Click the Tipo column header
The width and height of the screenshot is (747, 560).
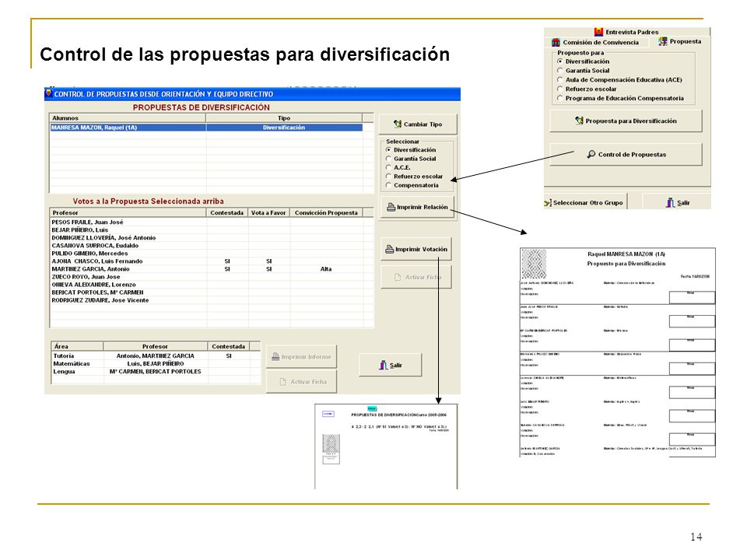click(x=285, y=117)
